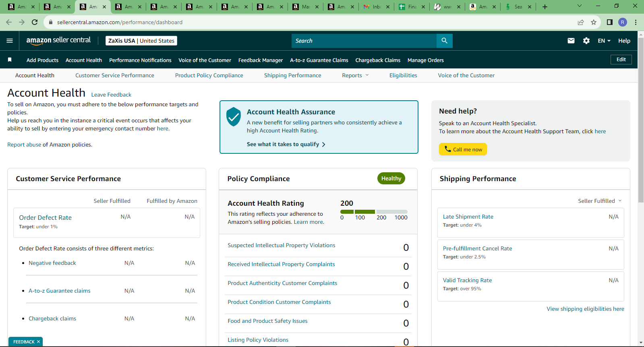This screenshot has height=347, width=644.
Task: Click Learn more under Account Health Rating
Action: 308,222
